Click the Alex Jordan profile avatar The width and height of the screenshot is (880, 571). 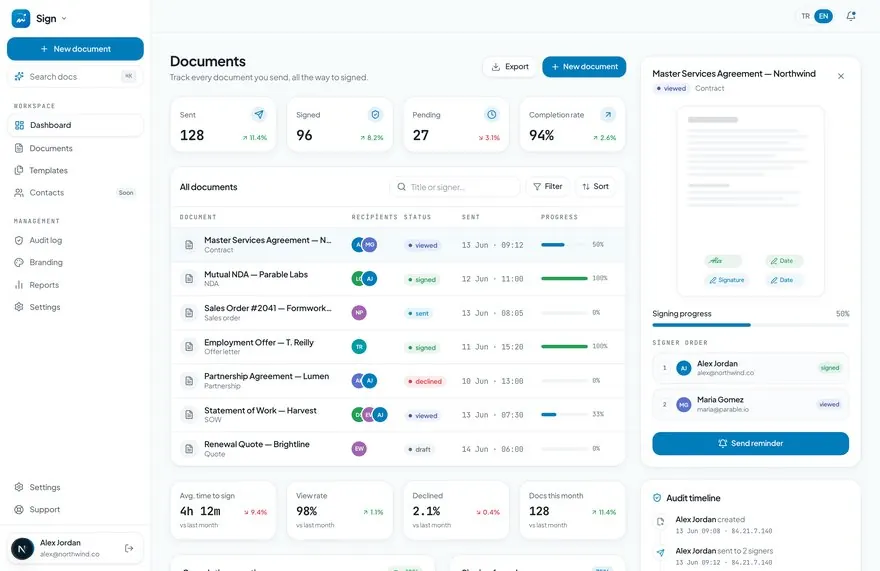tap(22, 549)
